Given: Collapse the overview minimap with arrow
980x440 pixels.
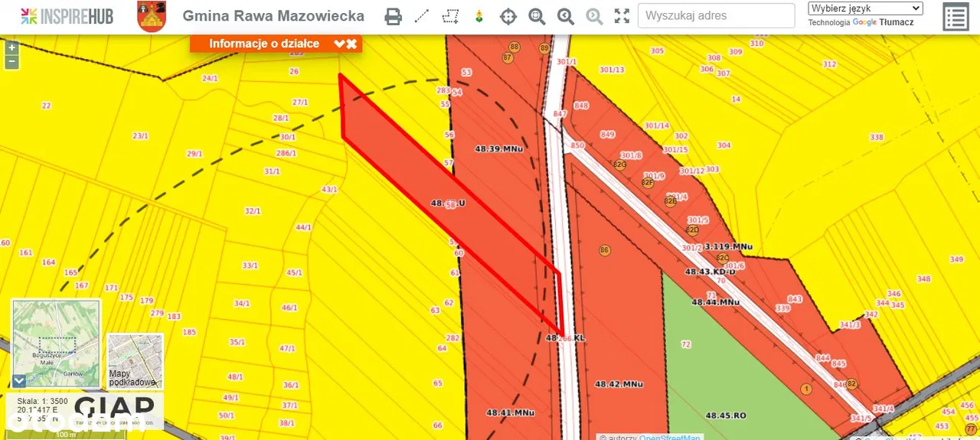Looking at the screenshot, I should tap(19, 380).
